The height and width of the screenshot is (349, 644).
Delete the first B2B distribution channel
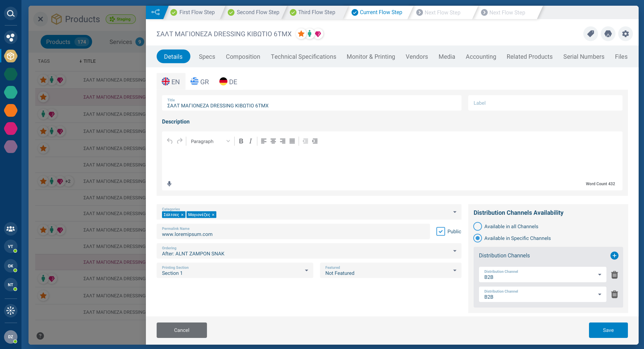tap(614, 275)
